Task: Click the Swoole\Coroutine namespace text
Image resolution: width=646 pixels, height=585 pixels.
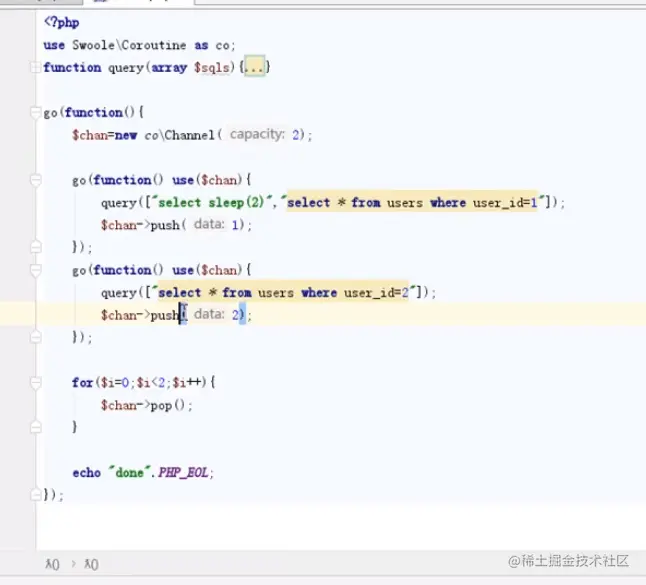Action: point(129,45)
